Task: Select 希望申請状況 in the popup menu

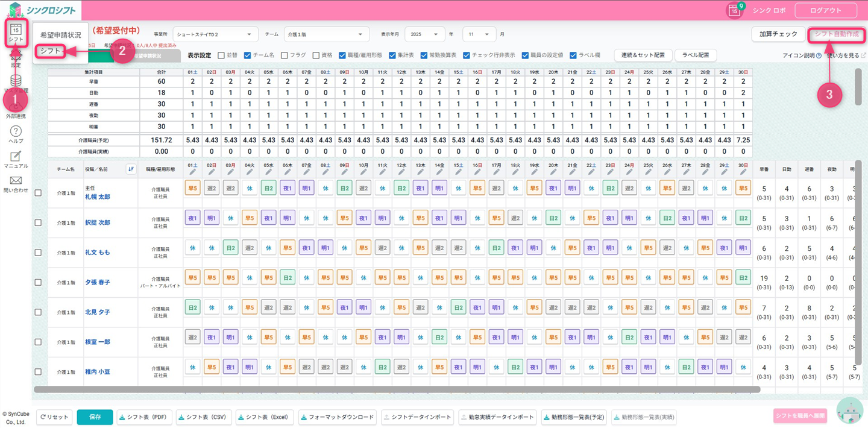Action: 60,35
